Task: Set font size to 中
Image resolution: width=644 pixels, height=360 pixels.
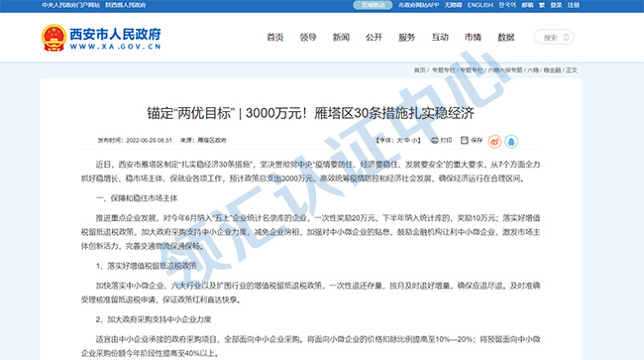Action: click(407, 140)
